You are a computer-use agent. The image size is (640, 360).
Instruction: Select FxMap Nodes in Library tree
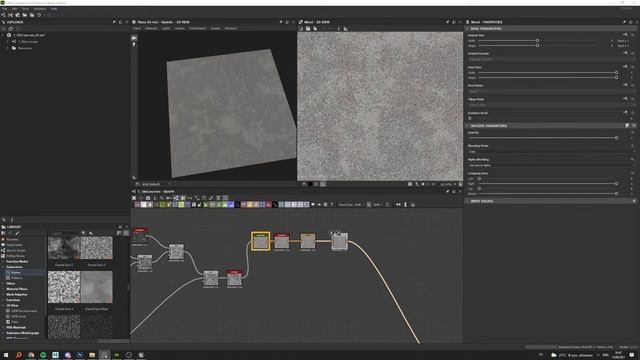tap(15, 256)
